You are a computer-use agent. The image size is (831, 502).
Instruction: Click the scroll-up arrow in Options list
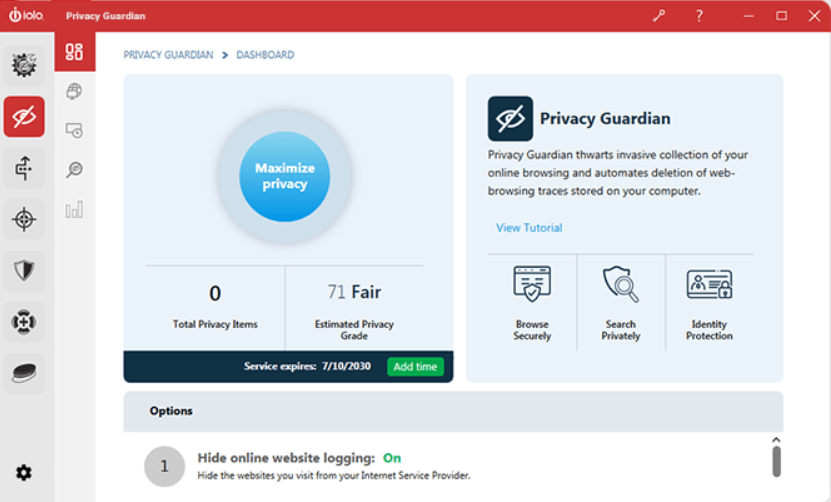click(776, 440)
